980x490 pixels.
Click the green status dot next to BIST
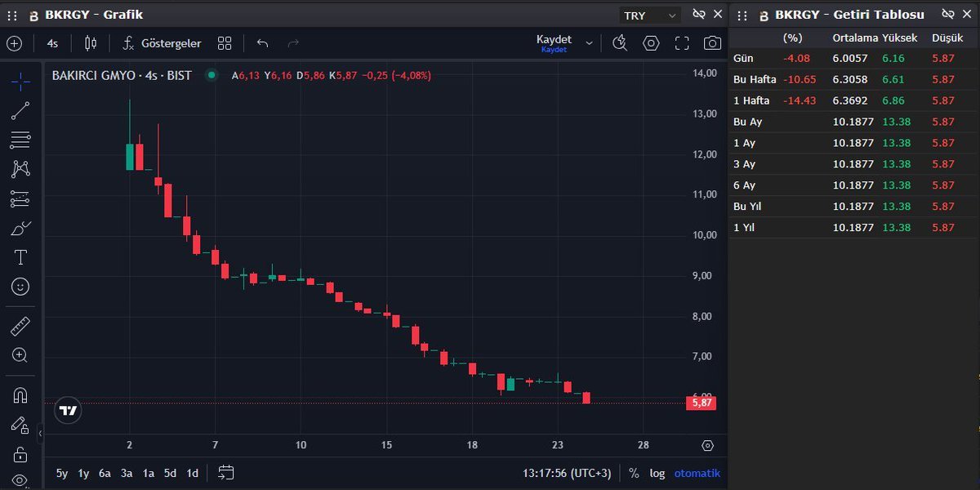click(x=212, y=75)
